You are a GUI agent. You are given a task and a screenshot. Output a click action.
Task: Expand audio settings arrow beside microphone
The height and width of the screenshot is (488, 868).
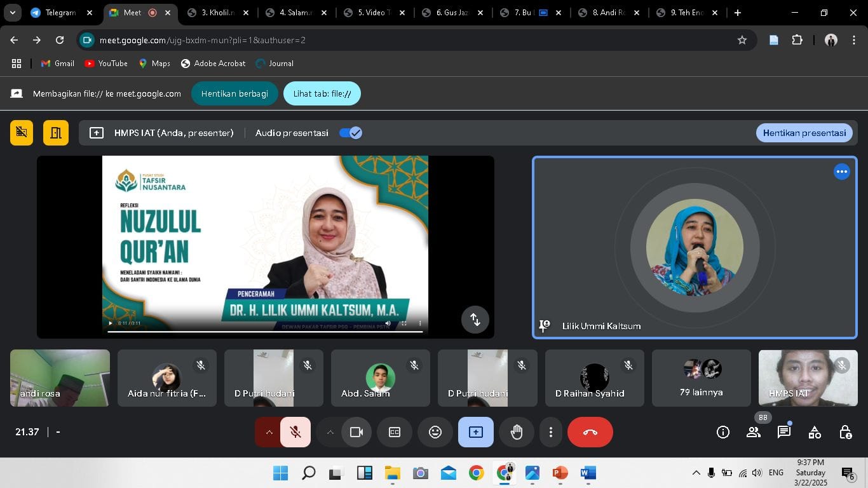pos(269,432)
